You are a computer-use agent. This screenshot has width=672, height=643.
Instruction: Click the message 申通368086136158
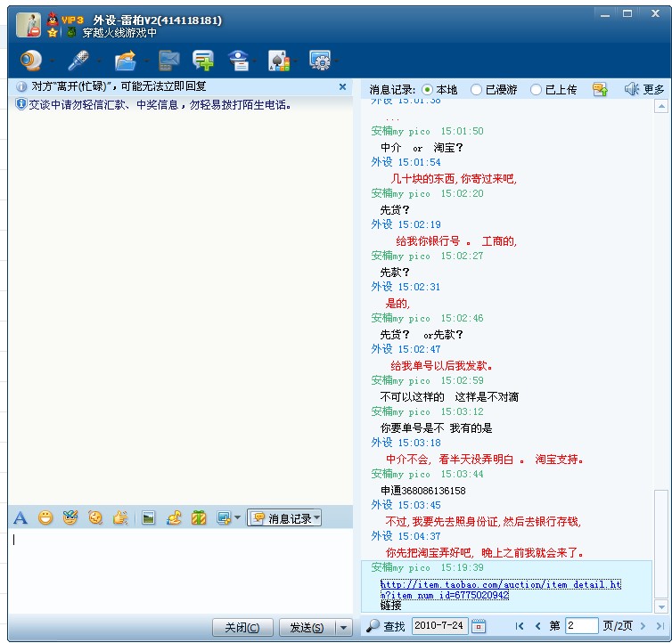coord(423,491)
